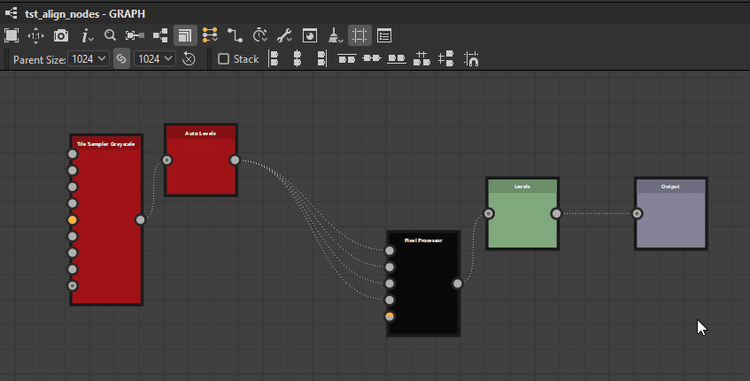Click the 2D view preview icon
Screen dimensions: 750x381
click(x=309, y=35)
